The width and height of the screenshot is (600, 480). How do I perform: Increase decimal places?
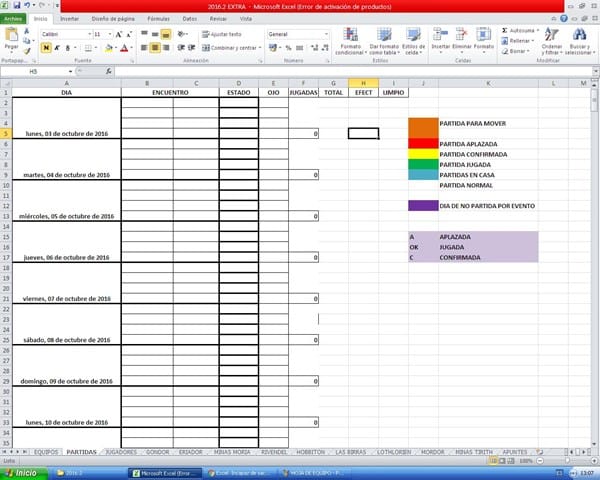[315, 48]
